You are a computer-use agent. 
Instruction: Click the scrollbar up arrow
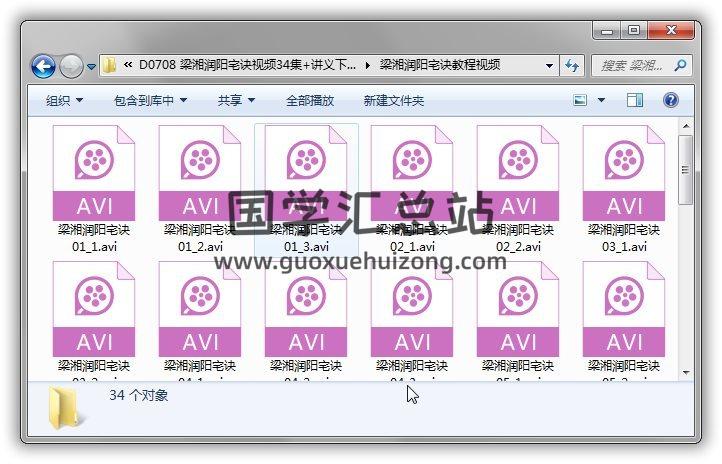click(686, 126)
